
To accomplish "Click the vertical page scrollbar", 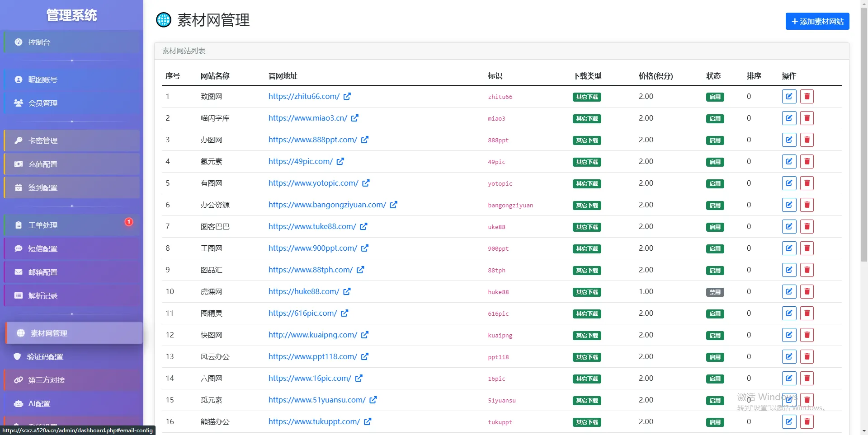I will (x=864, y=136).
